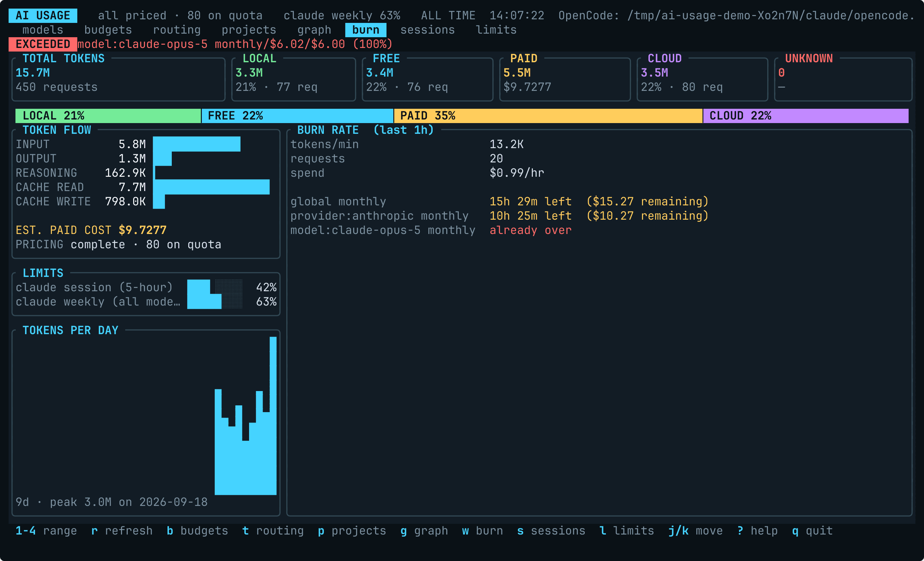Image resolution: width=924 pixels, height=561 pixels.
Task: Click the 'p projects' footer shortcut
Action: (x=352, y=531)
